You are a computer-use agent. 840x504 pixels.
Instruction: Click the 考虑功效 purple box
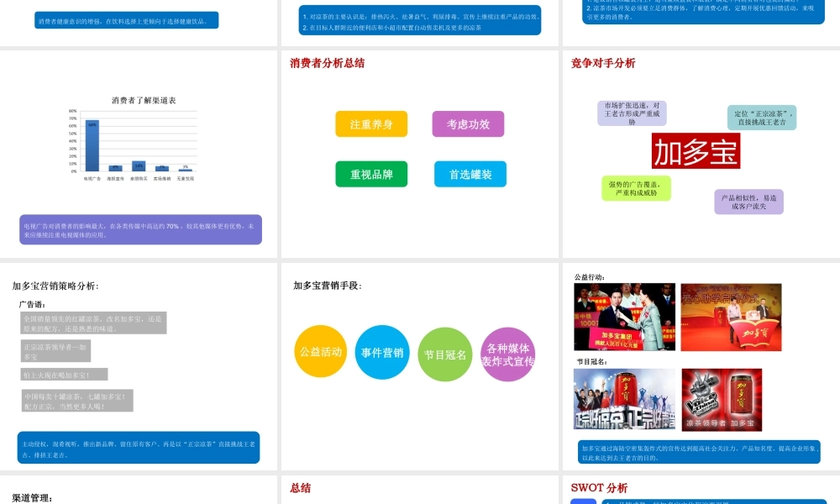coord(468,124)
